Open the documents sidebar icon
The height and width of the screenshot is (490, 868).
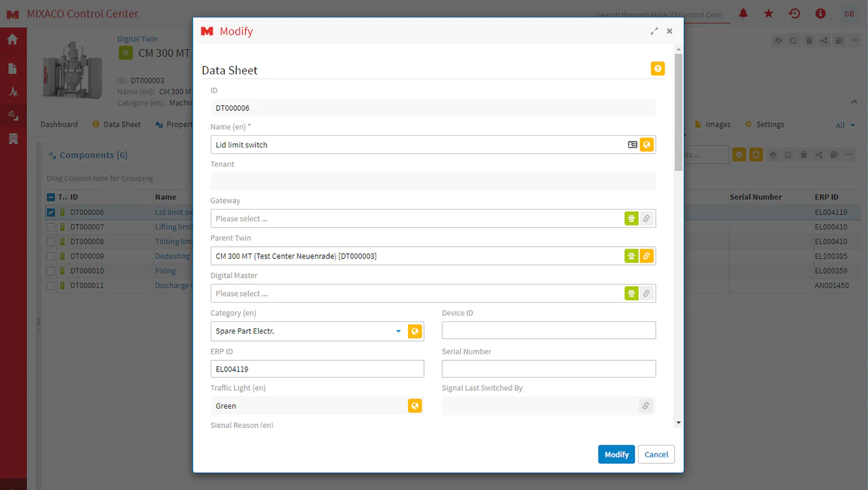[x=12, y=68]
